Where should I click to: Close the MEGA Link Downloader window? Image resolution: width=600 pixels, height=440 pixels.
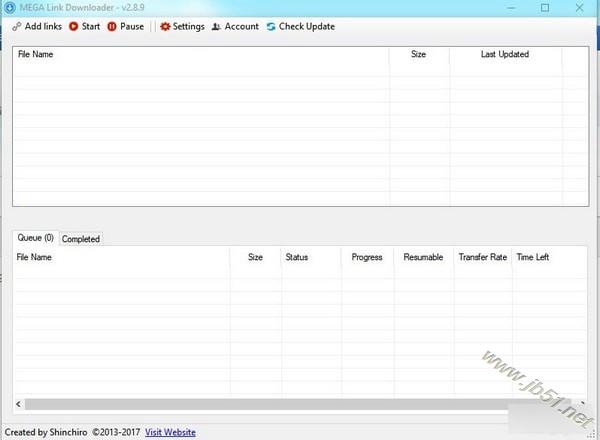[x=579, y=8]
